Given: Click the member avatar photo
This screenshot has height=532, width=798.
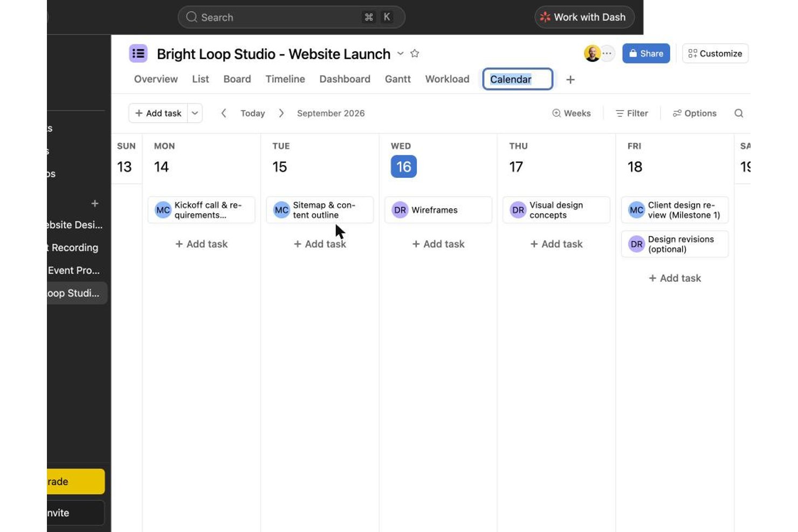Looking at the screenshot, I should [592, 53].
